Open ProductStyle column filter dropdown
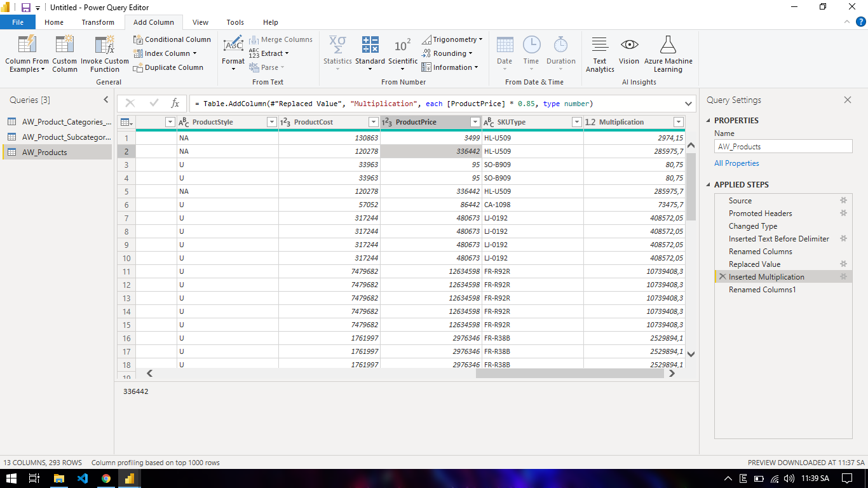The image size is (868, 488). coord(271,122)
